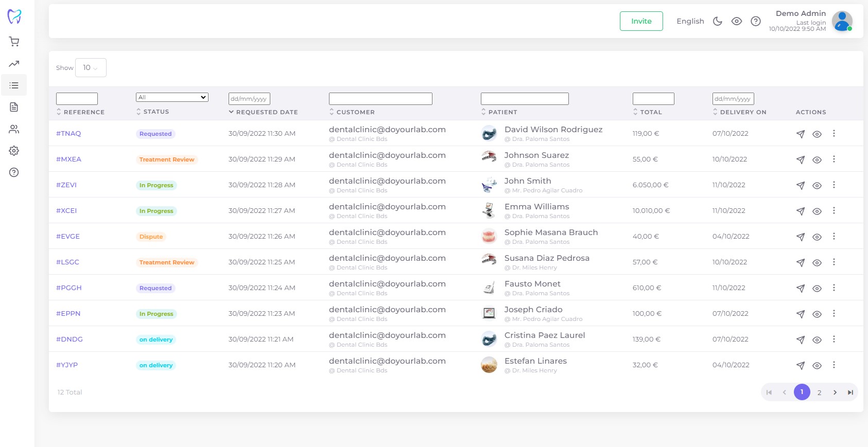Image resolution: width=868 pixels, height=447 pixels.
Task: Click the customer filter input field
Action: (380, 99)
